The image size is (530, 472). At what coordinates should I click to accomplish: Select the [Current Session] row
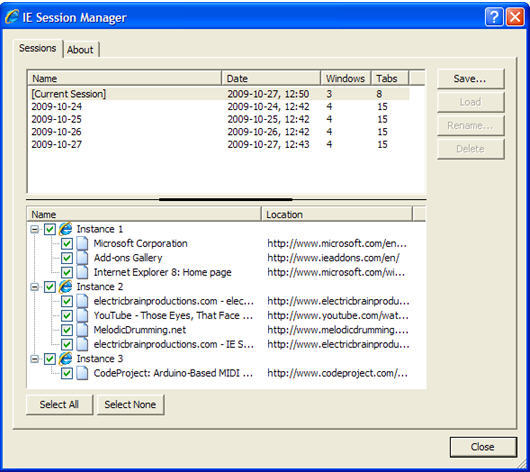[219, 94]
